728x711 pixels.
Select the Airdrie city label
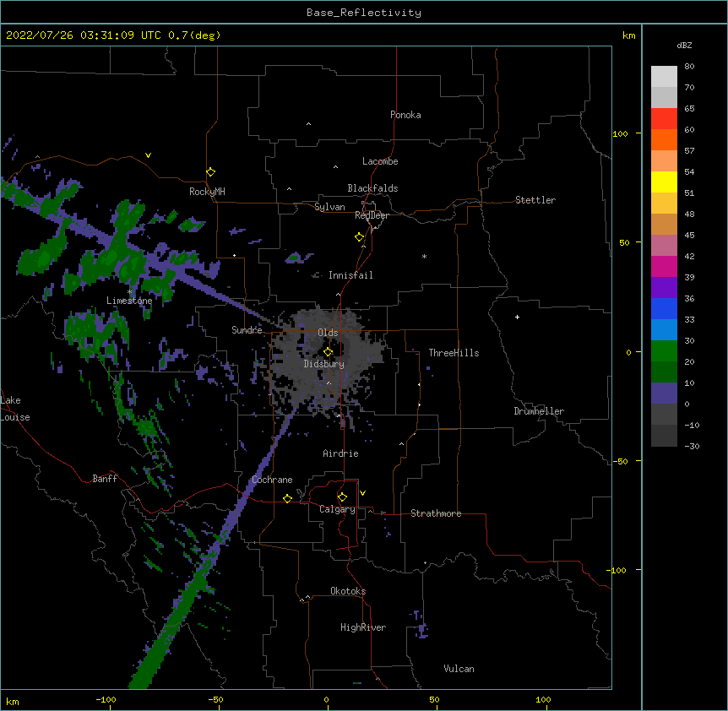point(341,453)
